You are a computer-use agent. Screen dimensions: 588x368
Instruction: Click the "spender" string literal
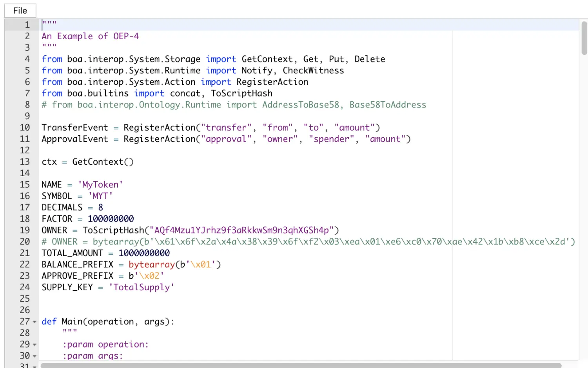click(x=331, y=139)
